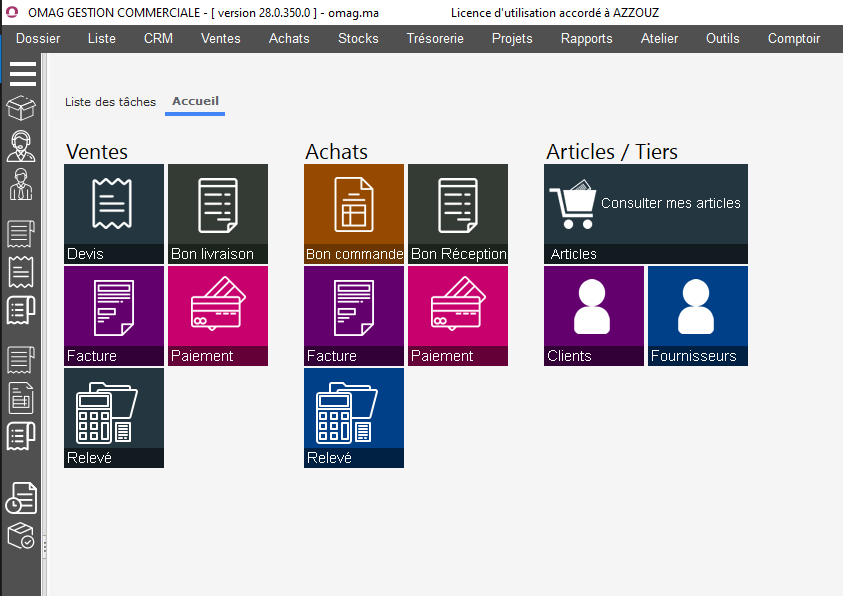Click the box with checkmark sidebar icon
Viewport: 843px width, 596px height.
[x=21, y=536]
